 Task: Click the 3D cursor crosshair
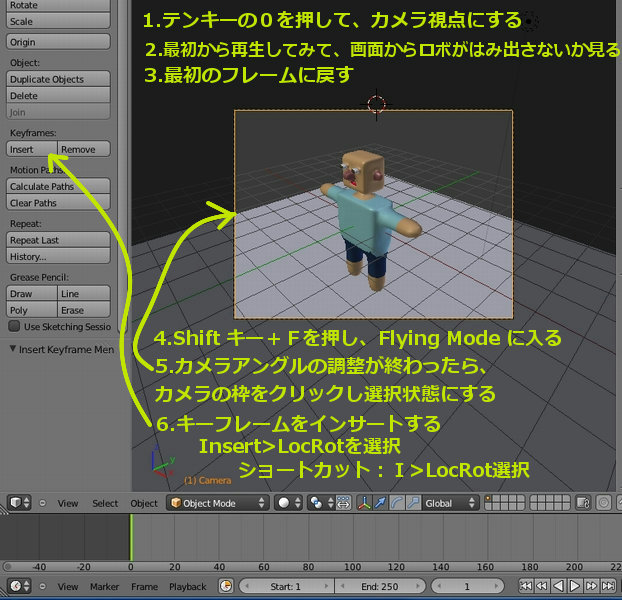tap(376, 105)
